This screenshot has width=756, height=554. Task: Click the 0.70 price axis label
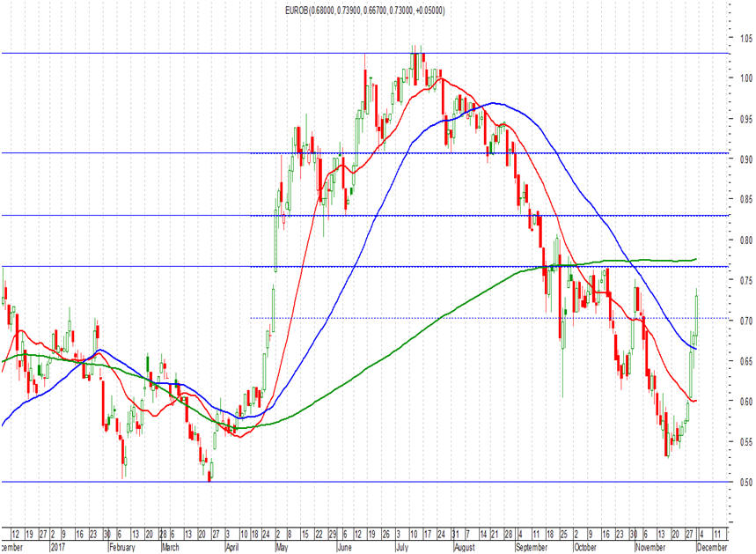pyautogui.click(x=745, y=321)
